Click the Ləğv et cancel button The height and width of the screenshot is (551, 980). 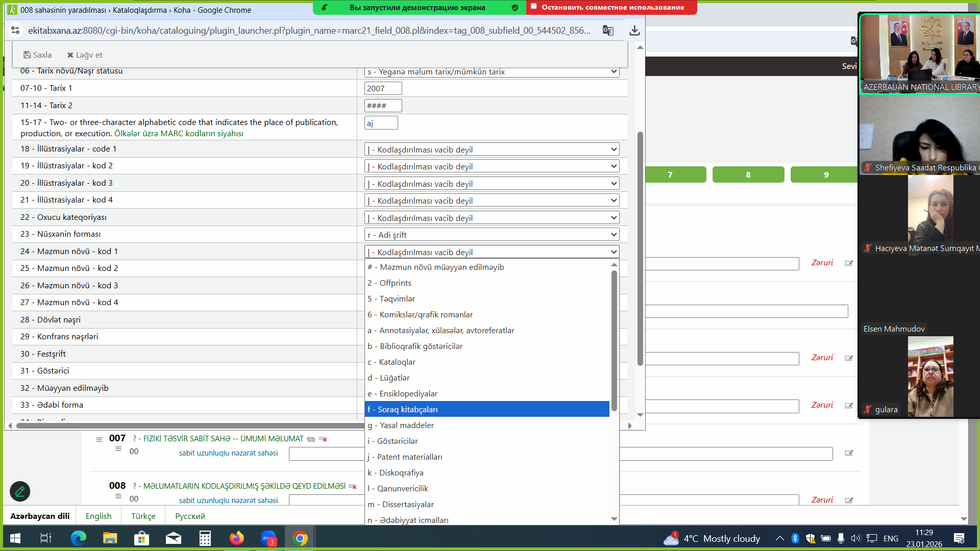[x=85, y=55]
